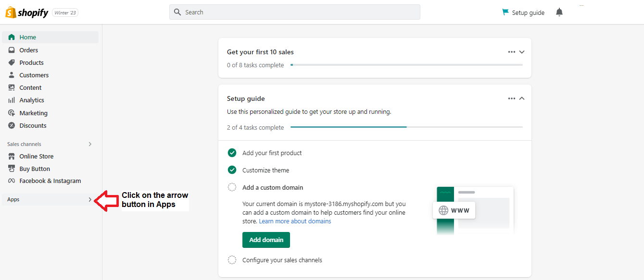Click the Products tag icon

coord(12,62)
